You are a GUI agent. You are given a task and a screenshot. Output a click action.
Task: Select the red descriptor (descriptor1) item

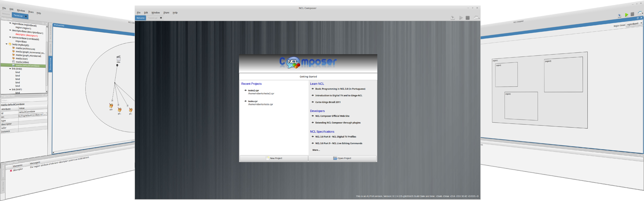[27, 35]
